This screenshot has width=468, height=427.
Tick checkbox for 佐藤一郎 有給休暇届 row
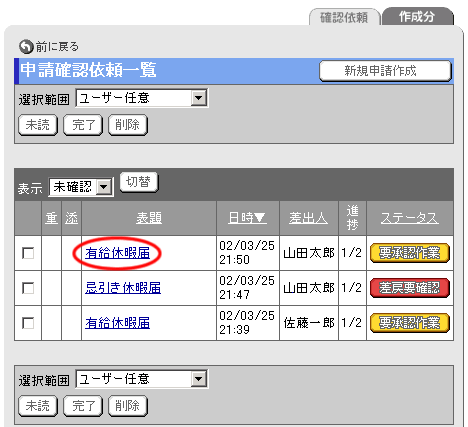28,323
